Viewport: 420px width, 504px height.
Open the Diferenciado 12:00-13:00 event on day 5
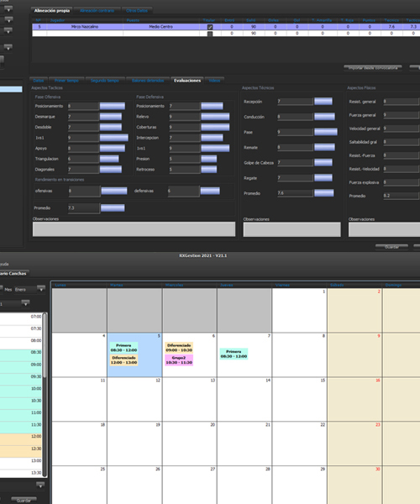pos(123,360)
